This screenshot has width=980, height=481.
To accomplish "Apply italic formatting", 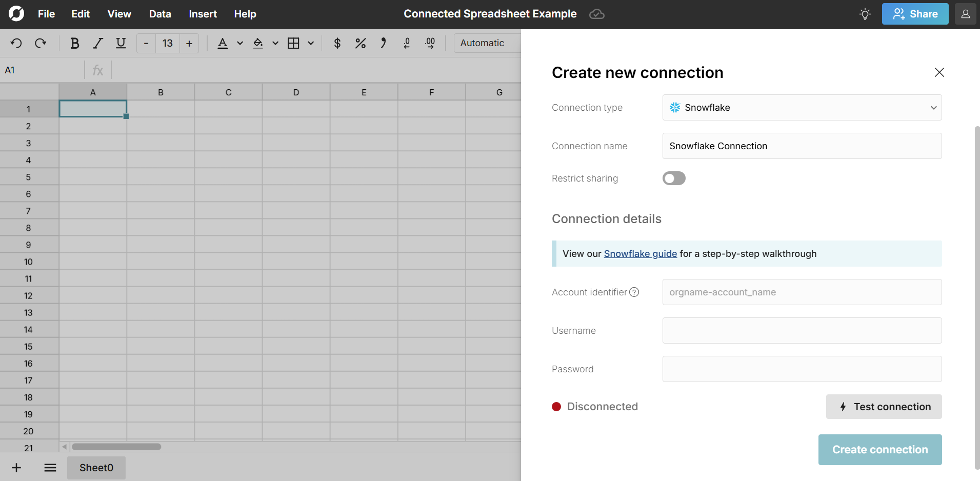I will (97, 43).
